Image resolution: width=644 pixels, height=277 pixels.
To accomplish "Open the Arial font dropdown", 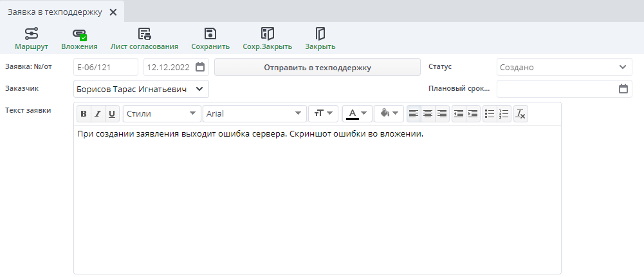I will [x=255, y=114].
